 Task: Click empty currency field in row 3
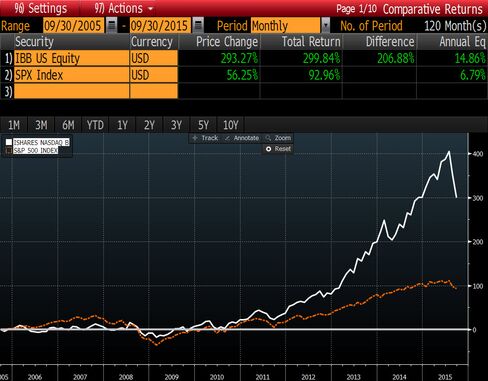(154, 91)
